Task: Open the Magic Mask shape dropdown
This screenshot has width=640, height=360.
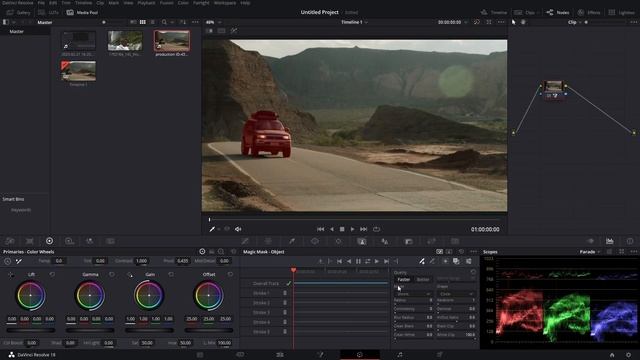Action: pos(456,294)
